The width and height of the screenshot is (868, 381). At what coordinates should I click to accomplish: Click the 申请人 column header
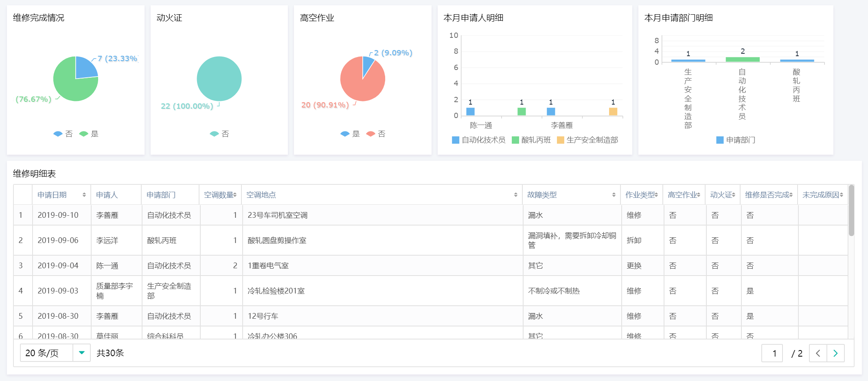tap(107, 195)
